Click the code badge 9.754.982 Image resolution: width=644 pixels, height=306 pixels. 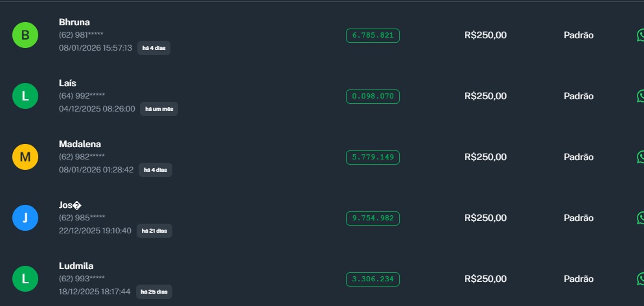(373, 218)
